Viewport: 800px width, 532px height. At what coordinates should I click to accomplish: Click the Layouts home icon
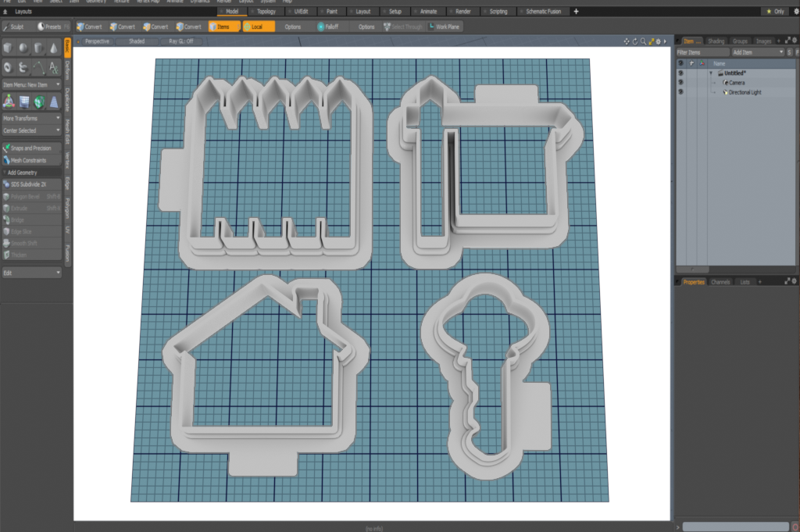click(x=5, y=11)
